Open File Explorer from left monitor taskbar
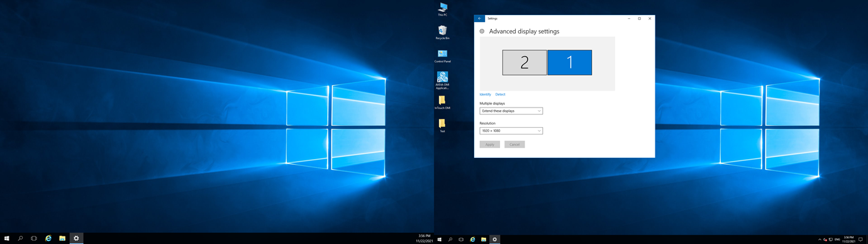Viewport: 868px width, 244px height. pos(62,239)
